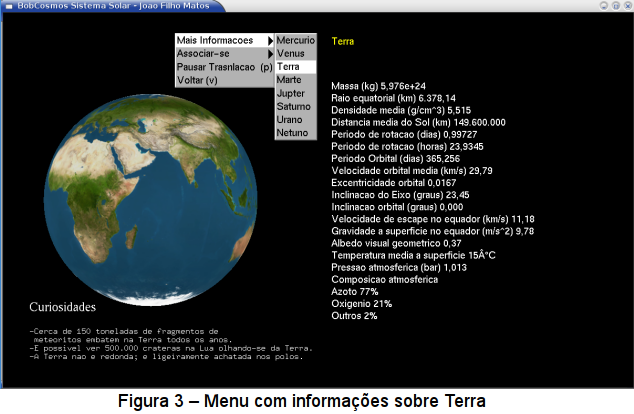The height and width of the screenshot is (414, 634).
Task: Click Periodo de rotacao (horas) line
Action: point(407,147)
